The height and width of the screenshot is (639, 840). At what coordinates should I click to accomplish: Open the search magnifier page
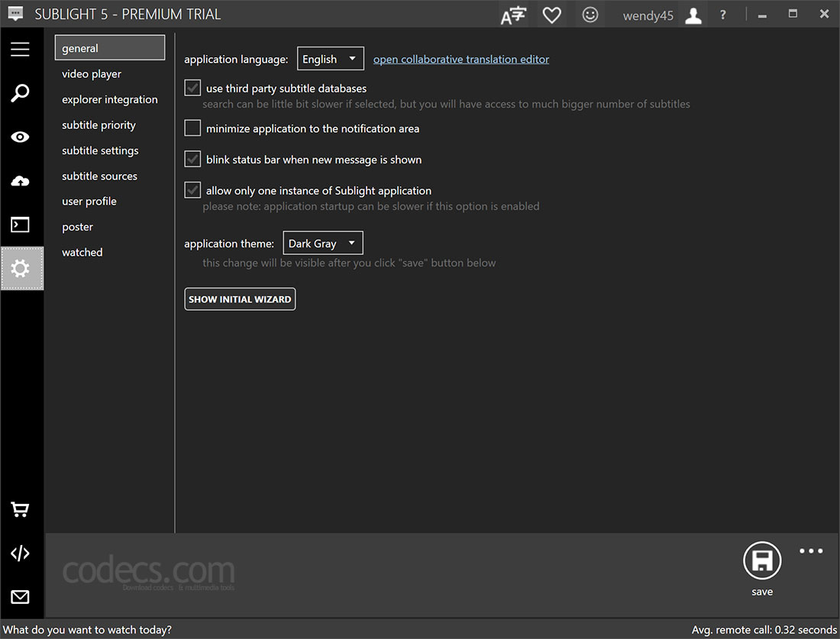pos(21,92)
